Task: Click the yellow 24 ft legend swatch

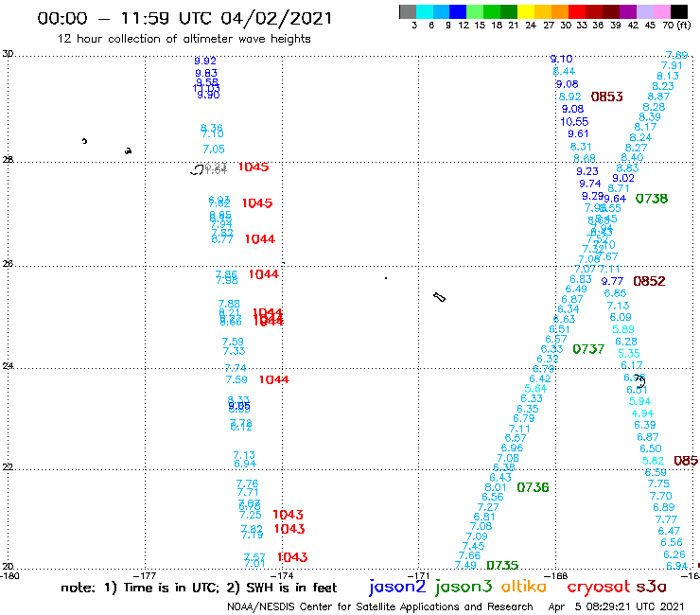Action: [x=526, y=11]
